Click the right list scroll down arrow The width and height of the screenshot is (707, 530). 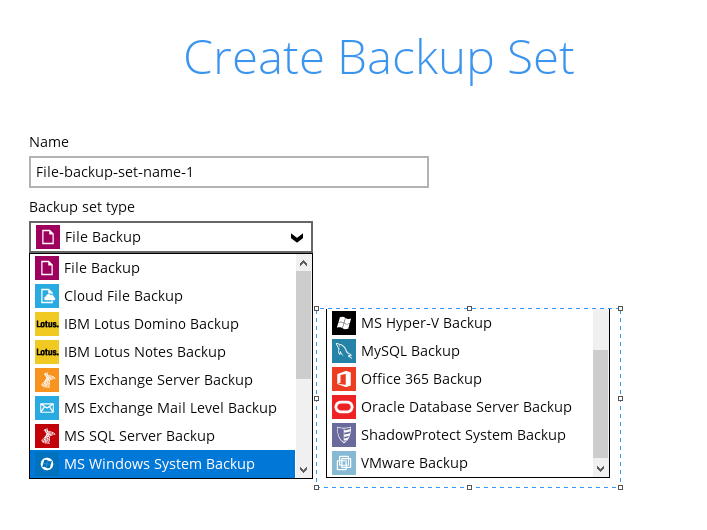point(601,468)
